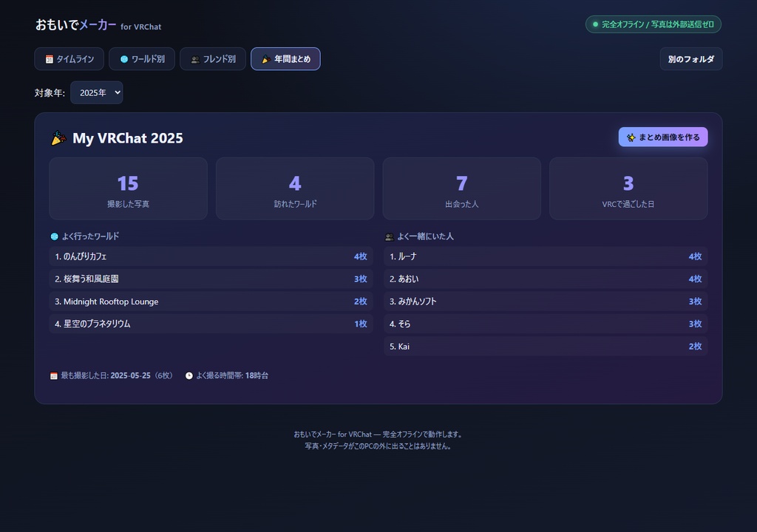Screen dimensions: 757x532
Task: Click the 2枚 count on the Kai row
Action: tap(695, 346)
